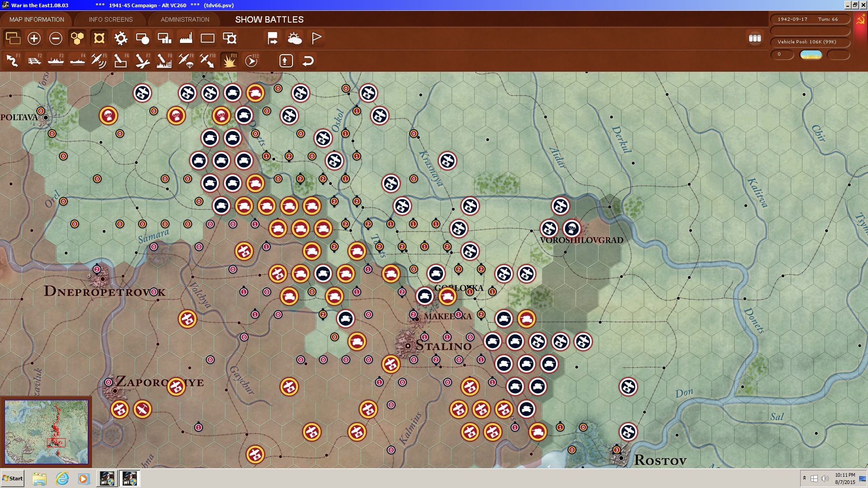
Task: Click the Dnepropetrovsk city dot
Action: coord(103,279)
